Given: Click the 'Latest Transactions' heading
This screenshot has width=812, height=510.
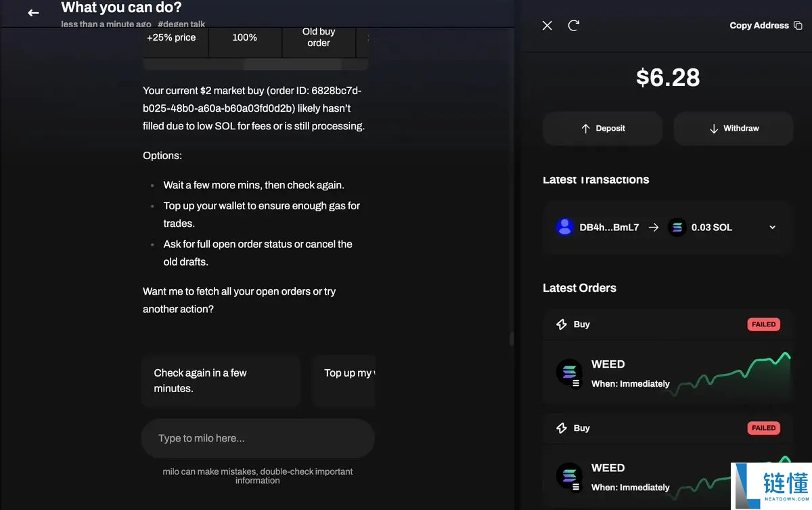Looking at the screenshot, I should pyautogui.click(x=595, y=180).
